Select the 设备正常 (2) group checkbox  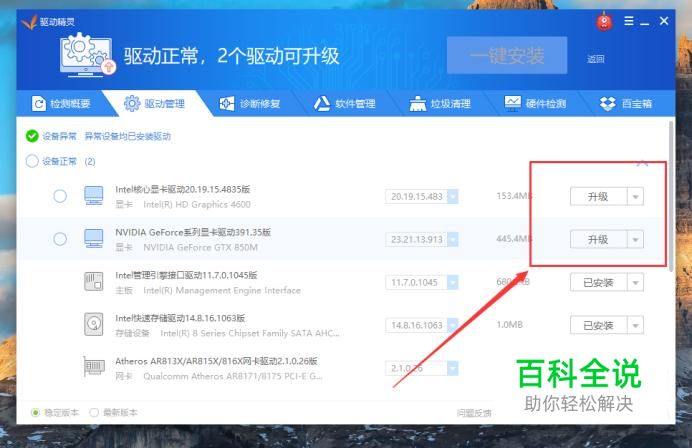pyautogui.click(x=32, y=161)
